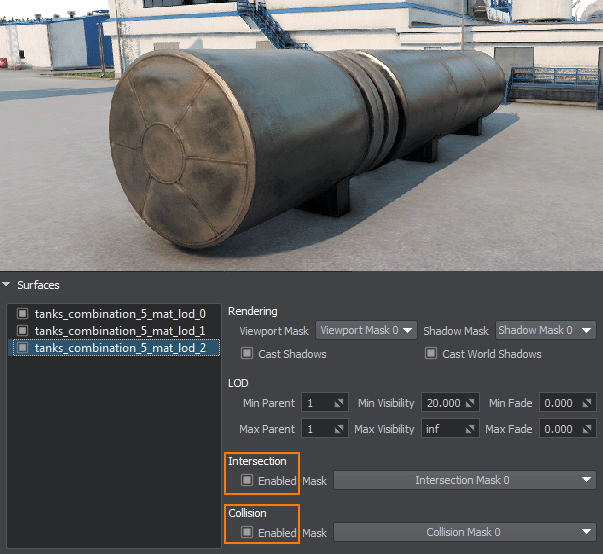This screenshot has height=554, width=603.
Task: Click the Max Fade drag-arrow icon
Action: click(587, 429)
